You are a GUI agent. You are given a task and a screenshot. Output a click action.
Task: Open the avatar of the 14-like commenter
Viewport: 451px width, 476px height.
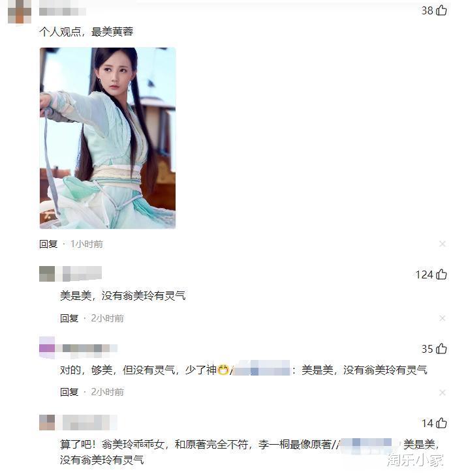[x=47, y=423]
